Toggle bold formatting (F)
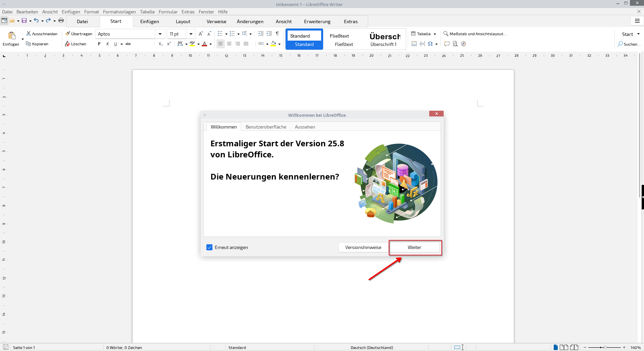Screen dimensions: 644x351 tap(99, 44)
